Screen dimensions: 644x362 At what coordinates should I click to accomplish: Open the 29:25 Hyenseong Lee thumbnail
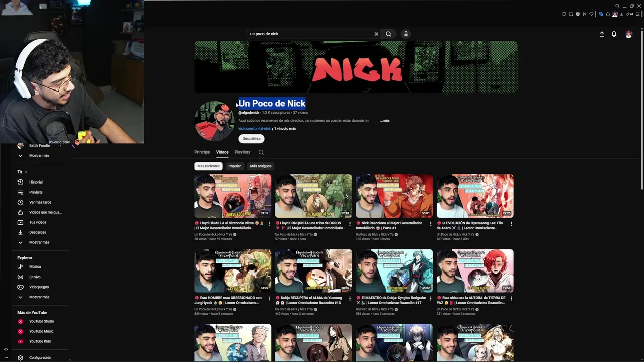click(x=475, y=196)
